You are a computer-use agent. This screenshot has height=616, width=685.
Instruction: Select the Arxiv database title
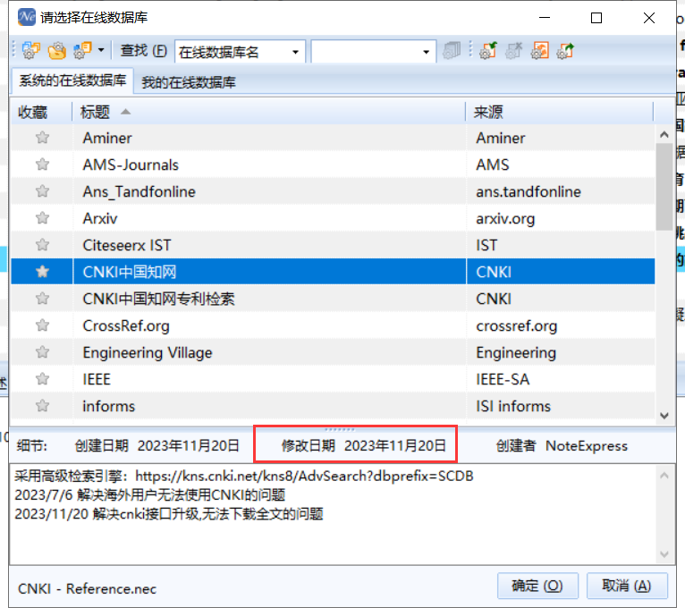(x=100, y=218)
